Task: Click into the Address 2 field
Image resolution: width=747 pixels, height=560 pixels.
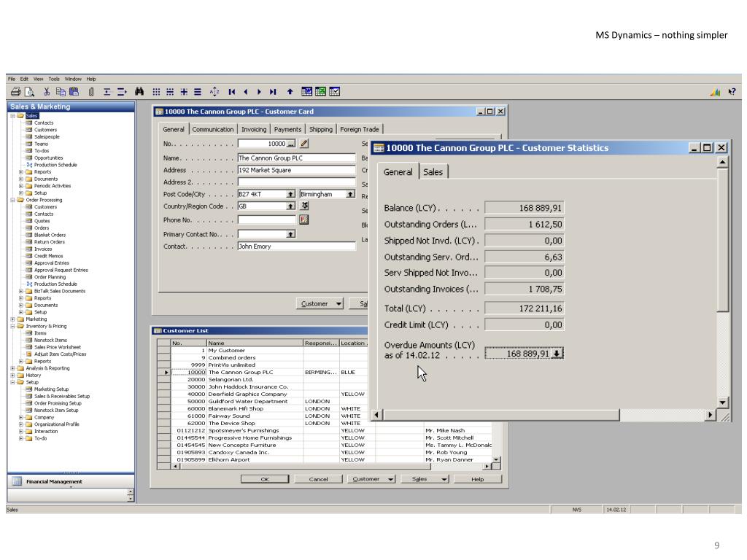Action: point(296,182)
